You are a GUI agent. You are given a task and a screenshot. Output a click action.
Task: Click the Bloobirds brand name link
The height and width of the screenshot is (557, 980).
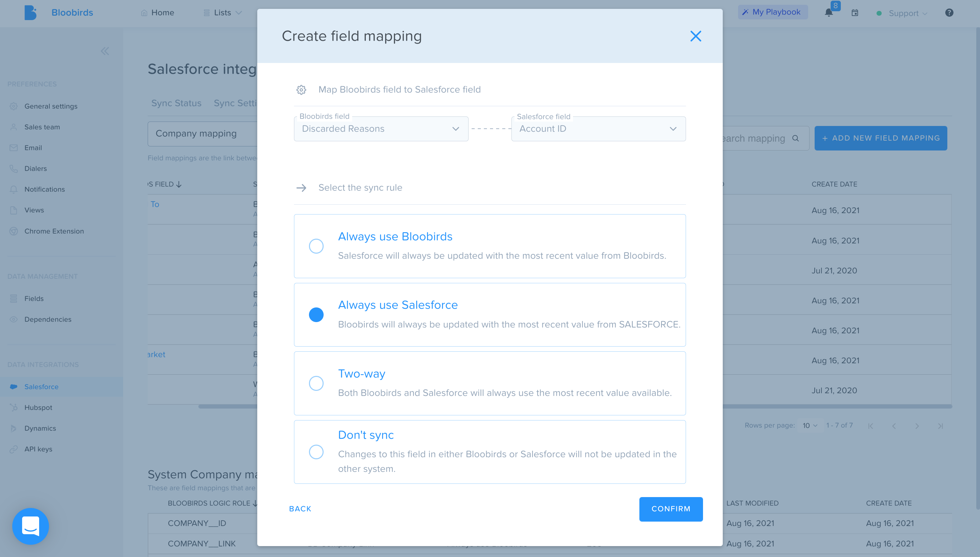coord(72,13)
